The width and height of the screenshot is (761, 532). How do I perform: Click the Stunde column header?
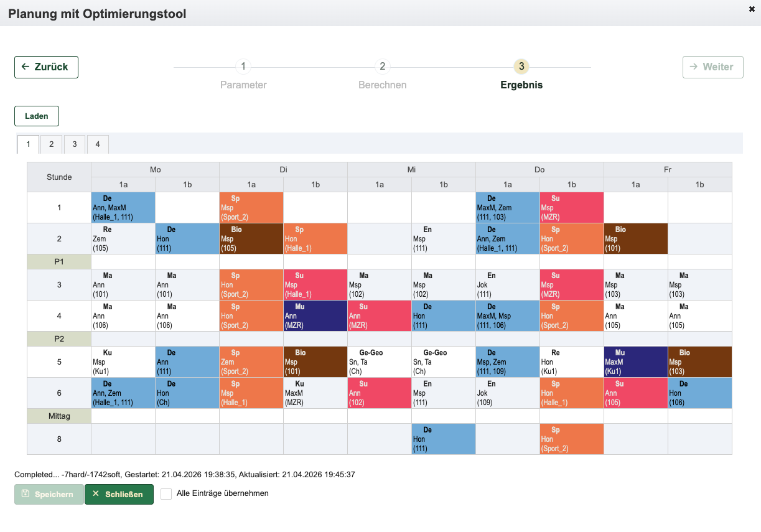(x=59, y=177)
